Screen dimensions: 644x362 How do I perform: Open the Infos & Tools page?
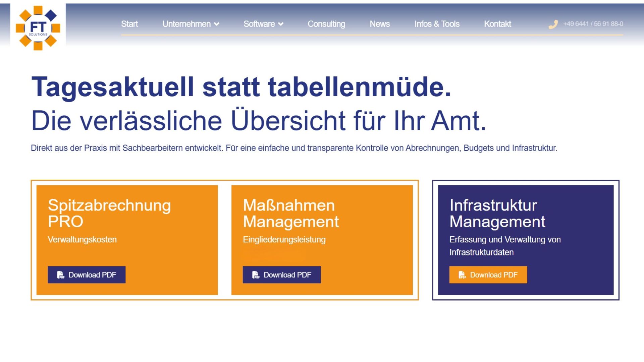pyautogui.click(x=437, y=24)
